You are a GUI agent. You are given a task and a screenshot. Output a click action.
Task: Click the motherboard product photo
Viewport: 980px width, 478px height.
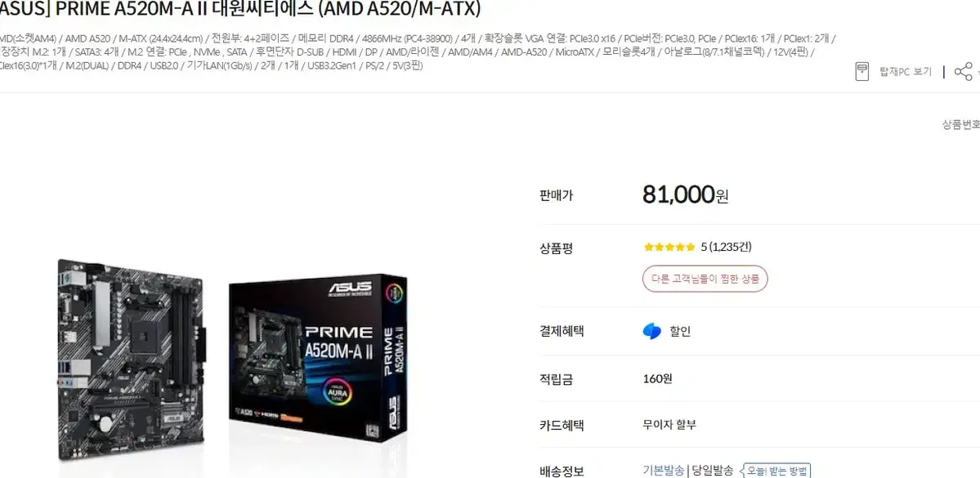132,360
